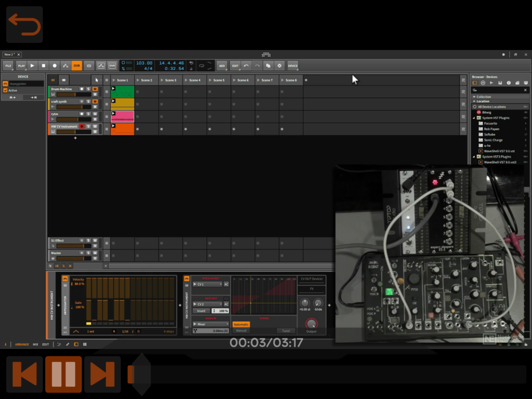The width and height of the screenshot is (532, 399).
Task: Solo the rytm track
Action: 88,114
